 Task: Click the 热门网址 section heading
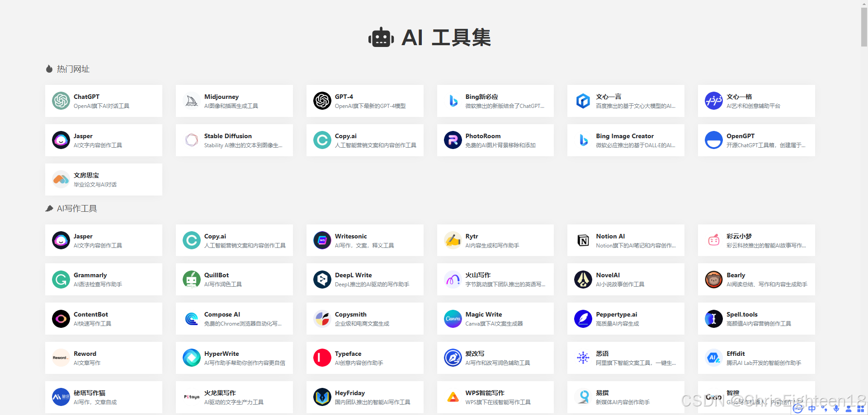click(x=68, y=69)
